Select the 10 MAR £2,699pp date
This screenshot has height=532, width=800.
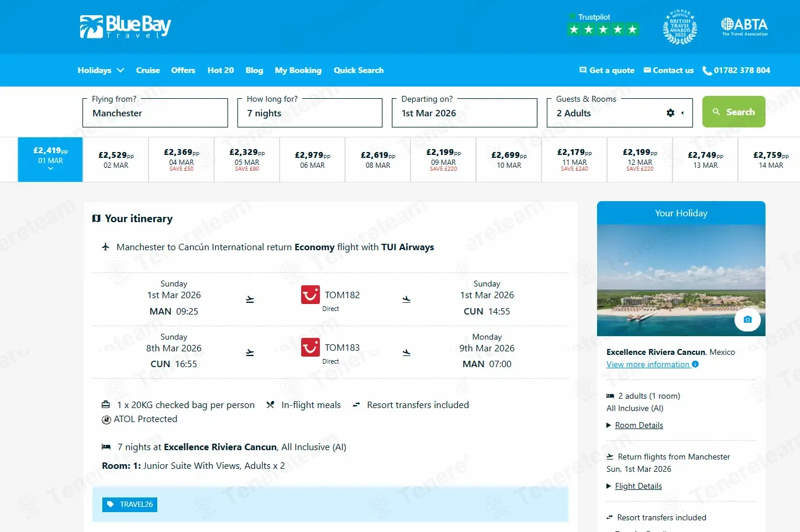509,160
